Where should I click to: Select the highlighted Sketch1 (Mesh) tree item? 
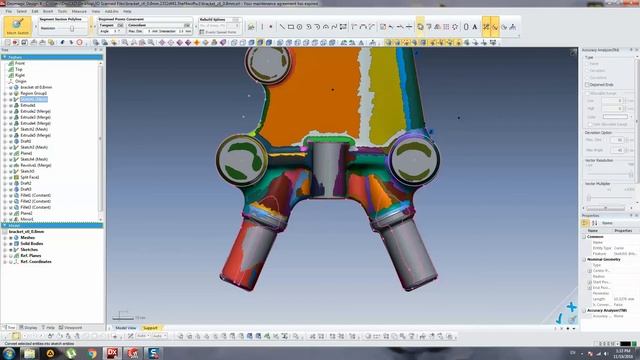[34, 99]
